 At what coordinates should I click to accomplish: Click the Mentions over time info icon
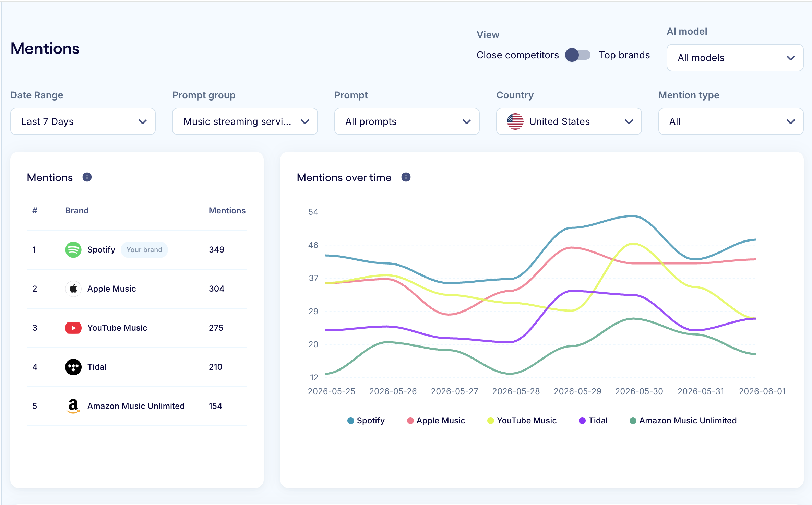pyautogui.click(x=406, y=177)
